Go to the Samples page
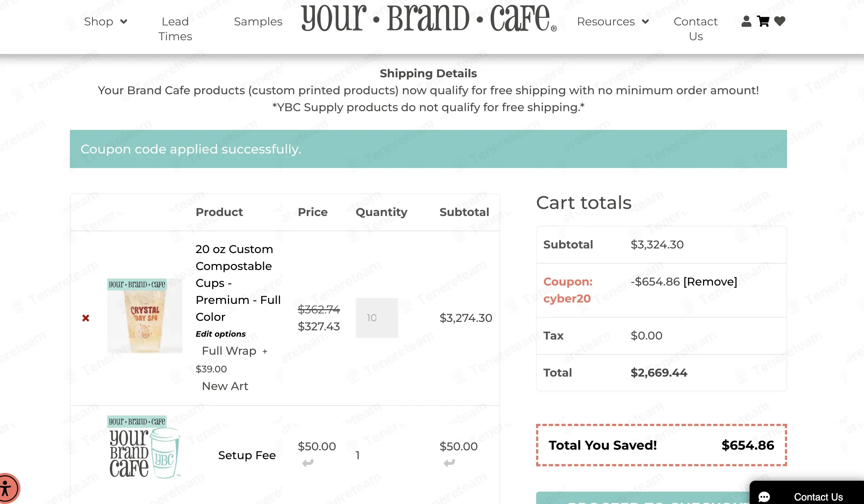The width and height of the screenshot is (864, 504). [258, 22]
